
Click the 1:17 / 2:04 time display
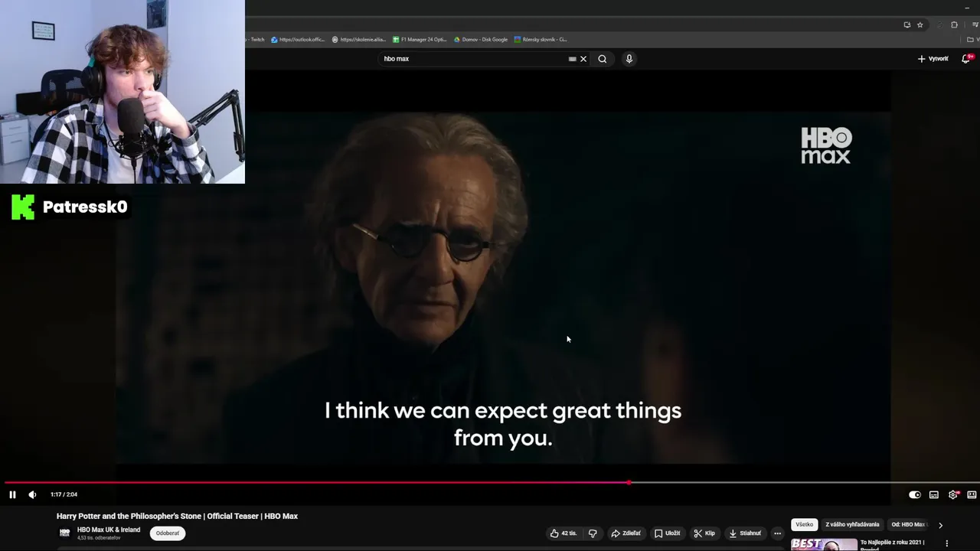[64, 494]
